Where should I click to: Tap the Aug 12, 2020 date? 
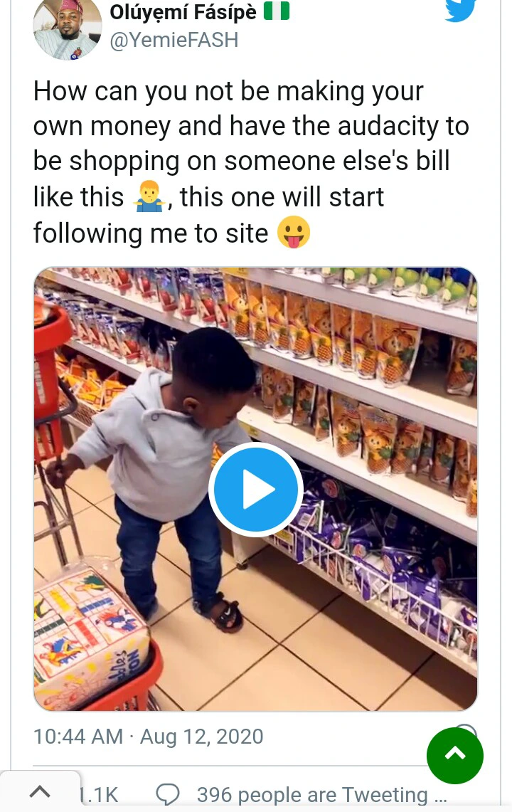tap(202, 737)
